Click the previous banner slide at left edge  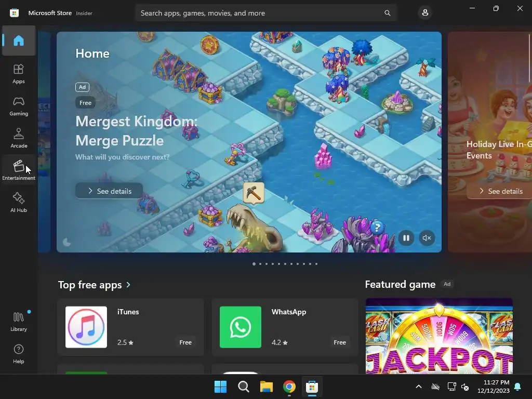coord(44,142)
